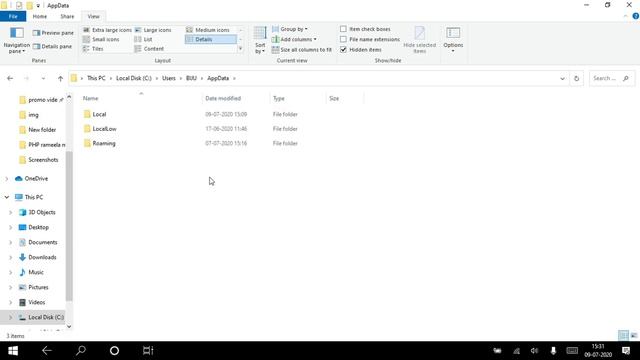The image size is (640, 360).
Task: Go back to previous folder
Action: (10, 78)
